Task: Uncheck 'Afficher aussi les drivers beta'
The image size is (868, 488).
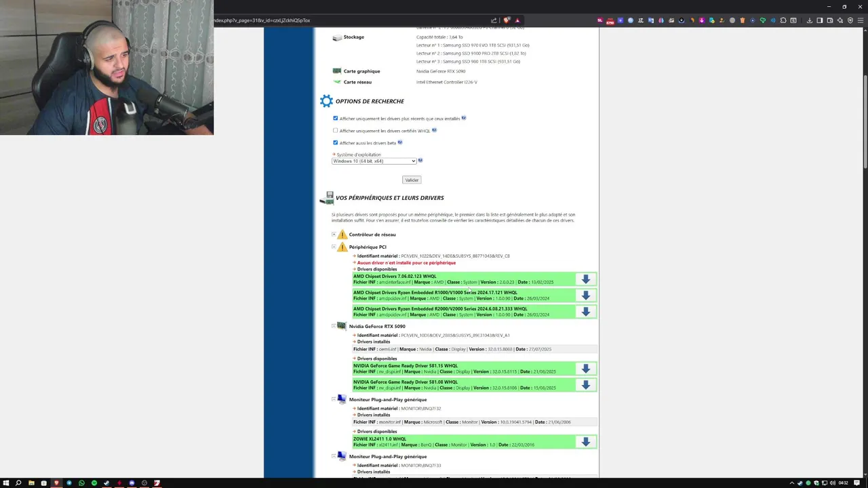Action: coord(335,142)
